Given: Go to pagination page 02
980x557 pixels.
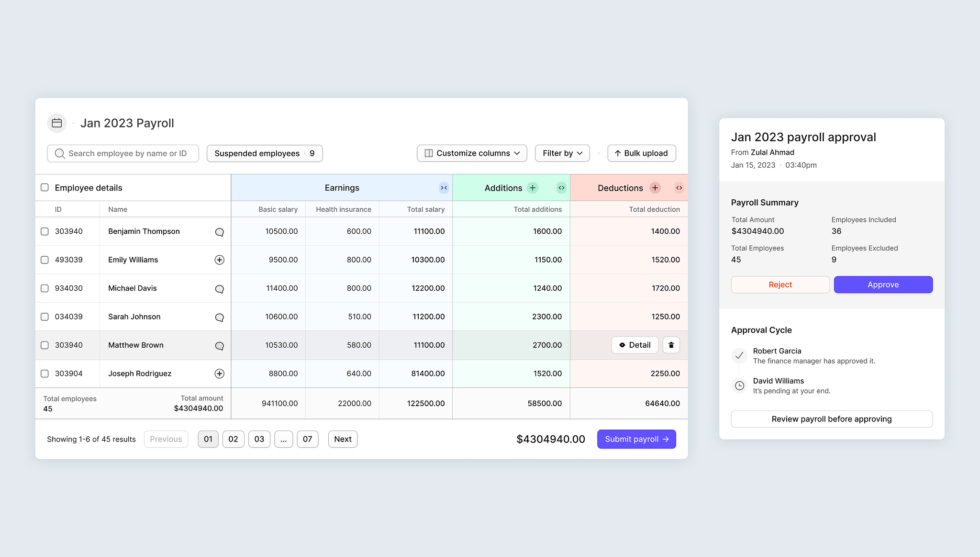Looking at the screenshot, I should click(x=234, y=439).
